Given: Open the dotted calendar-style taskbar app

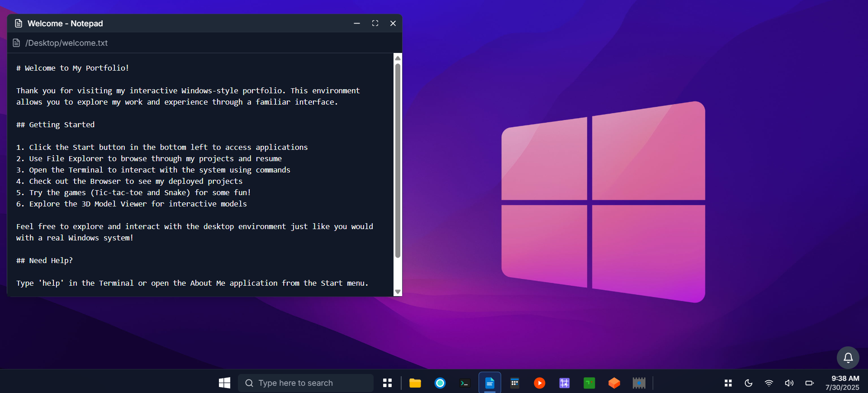Looking at the screenshot, I should point(515,383).
